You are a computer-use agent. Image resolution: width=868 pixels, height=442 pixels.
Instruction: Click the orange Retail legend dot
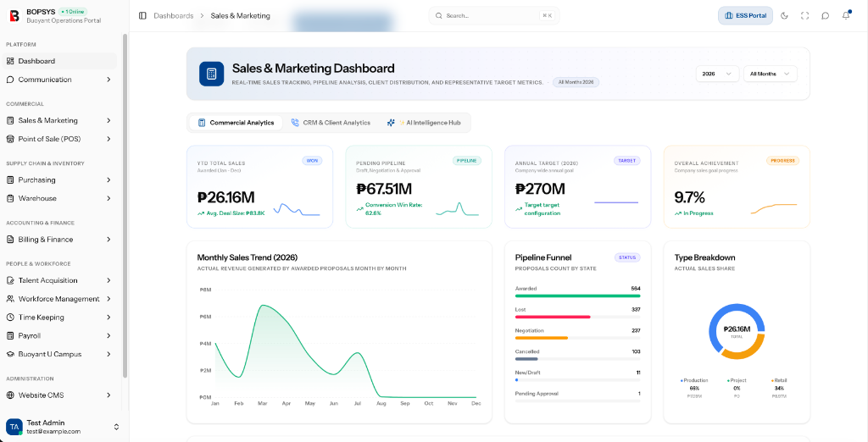click(772, 380)
